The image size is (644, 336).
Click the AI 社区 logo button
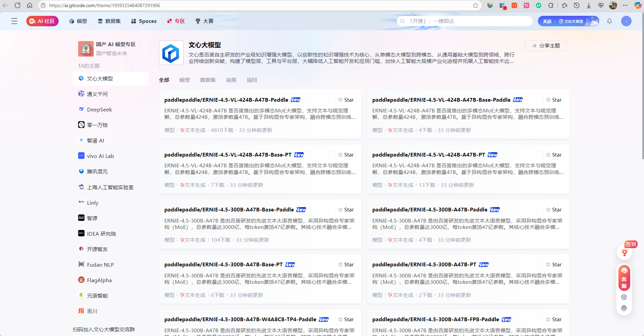(x=42, y=21)
